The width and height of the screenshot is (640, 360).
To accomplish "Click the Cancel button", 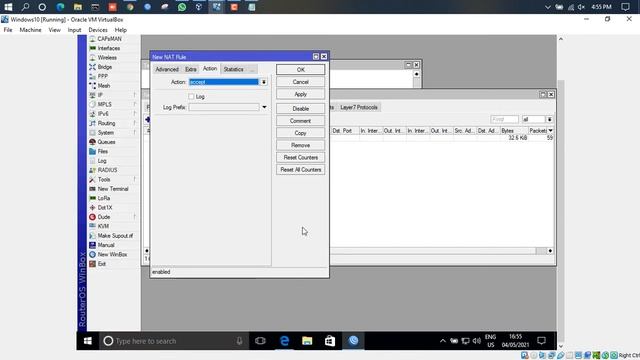I will [300, 82].
